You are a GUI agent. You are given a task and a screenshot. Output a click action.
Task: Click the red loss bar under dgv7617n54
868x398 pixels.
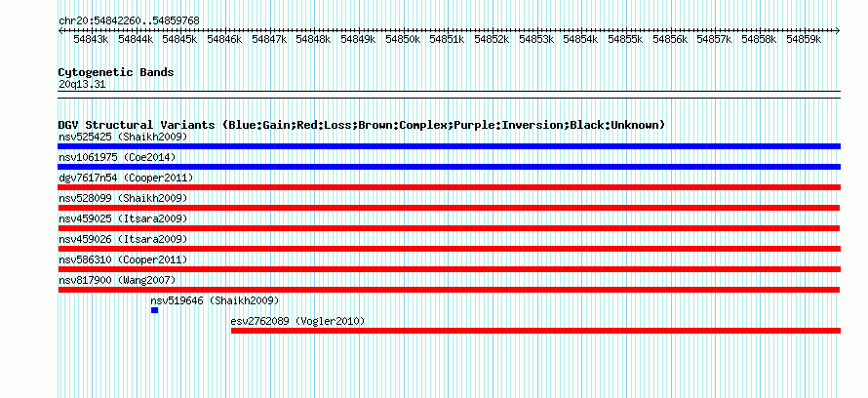[449, 187]
